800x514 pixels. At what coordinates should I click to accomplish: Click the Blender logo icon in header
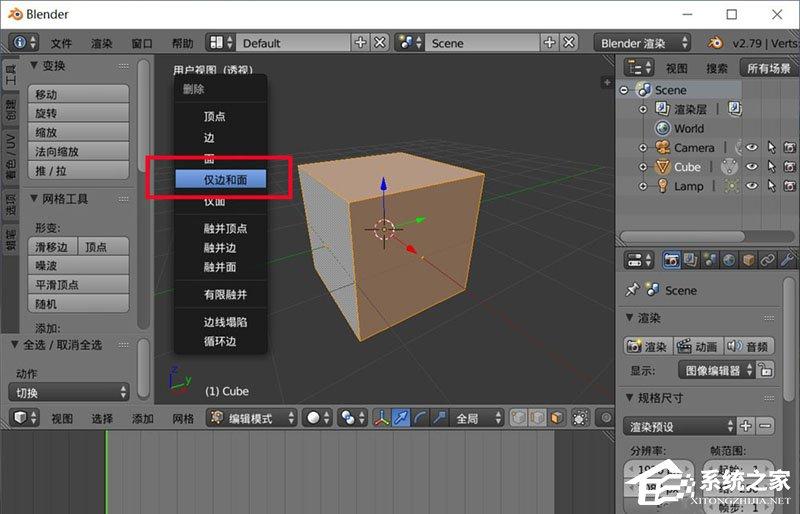(715, 43)
